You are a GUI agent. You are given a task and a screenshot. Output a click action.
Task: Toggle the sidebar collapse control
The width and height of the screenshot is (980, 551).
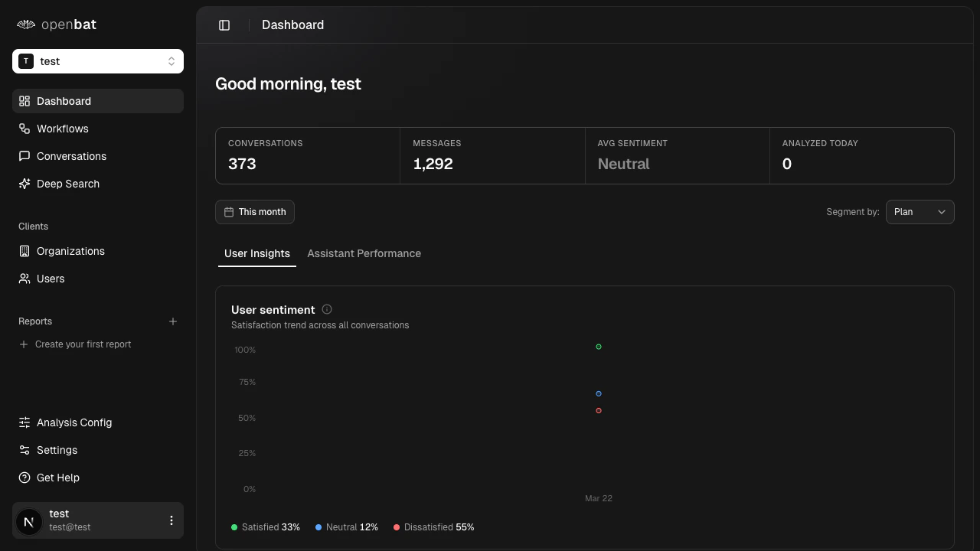tap(224, 24)
